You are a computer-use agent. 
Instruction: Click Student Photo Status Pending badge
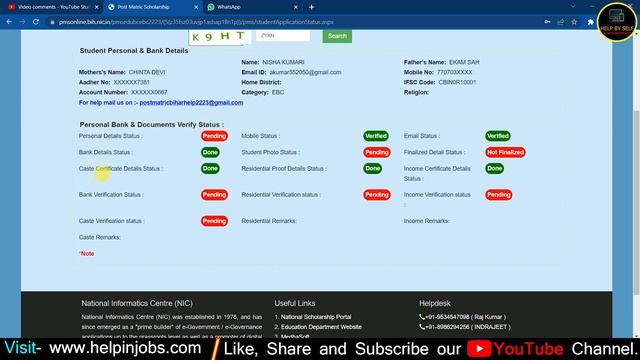377,152
